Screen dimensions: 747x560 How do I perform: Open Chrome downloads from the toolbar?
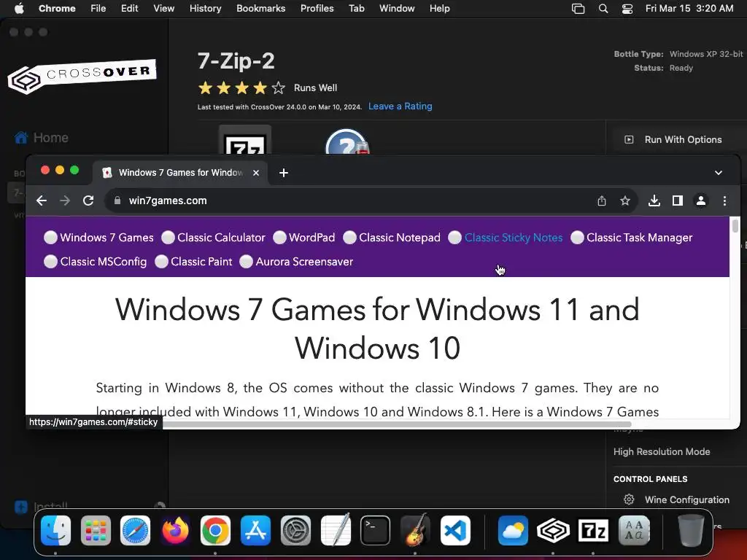click(654, 201)
